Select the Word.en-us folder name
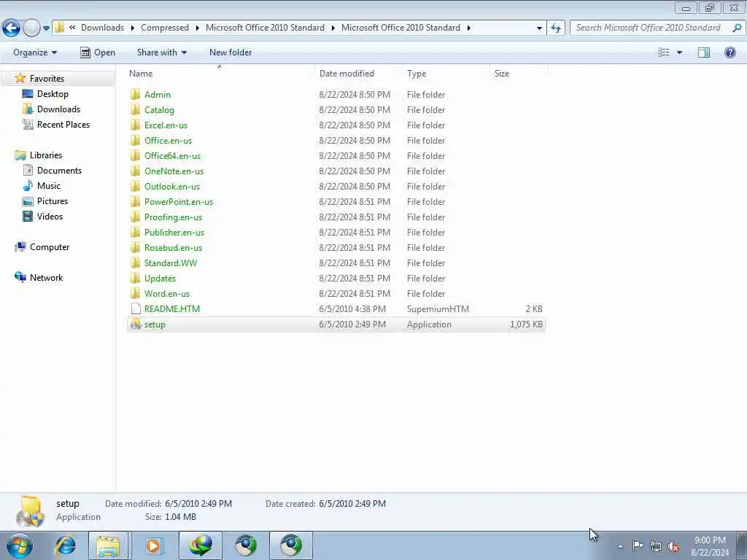The width and height of the screenshot is (747, 560). (x=167, y=293)
